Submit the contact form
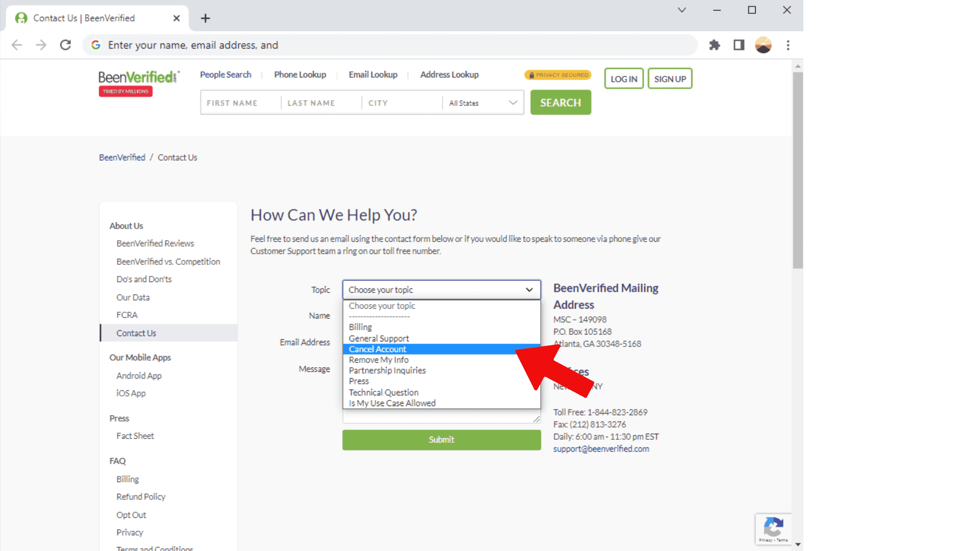Image resolution: width=980 pixels, height=551 pixels. click(442, 440)
